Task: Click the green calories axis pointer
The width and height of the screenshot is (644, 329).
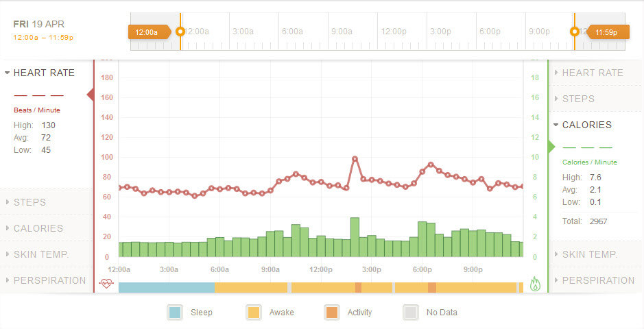Action: [551, 146]
